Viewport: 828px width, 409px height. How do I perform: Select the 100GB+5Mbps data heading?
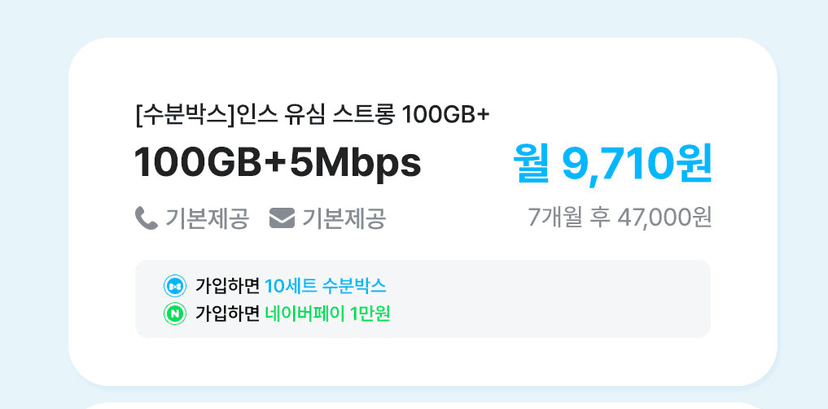[278, 161]
